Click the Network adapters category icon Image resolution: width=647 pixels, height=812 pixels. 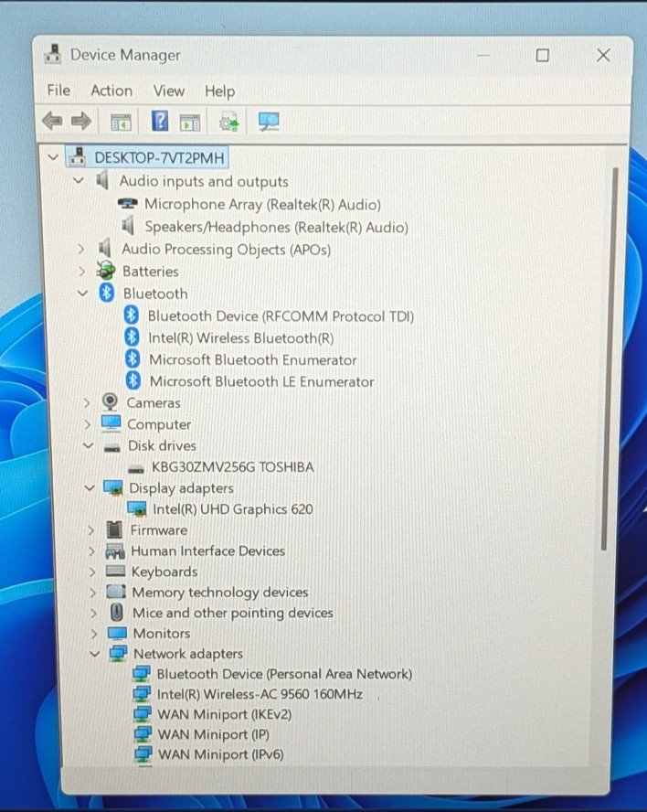(118, 654)
